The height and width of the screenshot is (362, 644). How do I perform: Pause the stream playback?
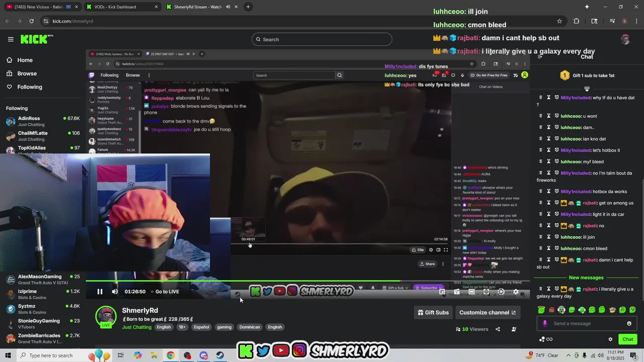pyautogui.click(x=100, y=292)
